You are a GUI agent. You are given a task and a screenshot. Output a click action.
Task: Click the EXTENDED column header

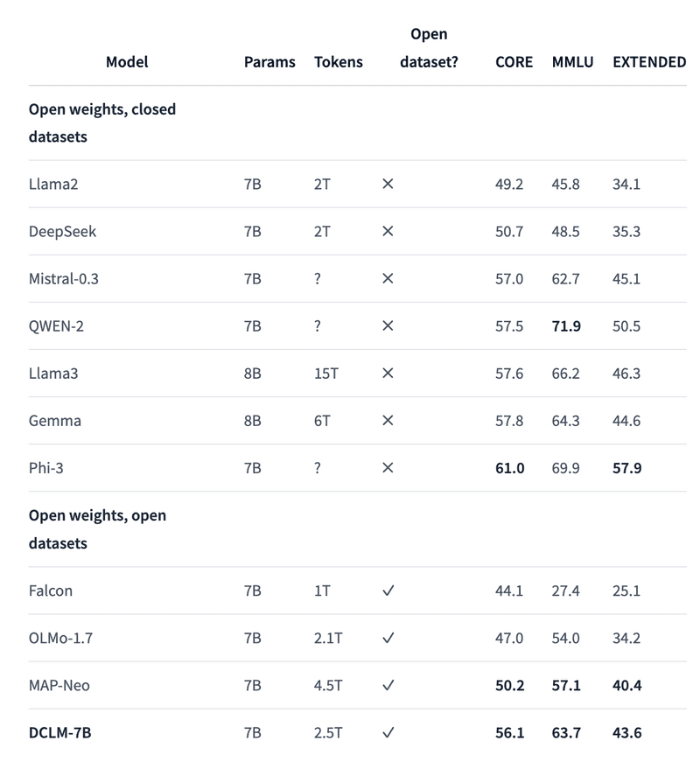coord(648,62)
